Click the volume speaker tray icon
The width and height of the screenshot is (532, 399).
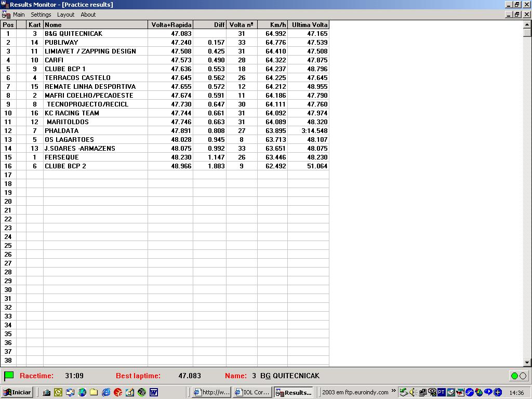[x=413, y=392]
